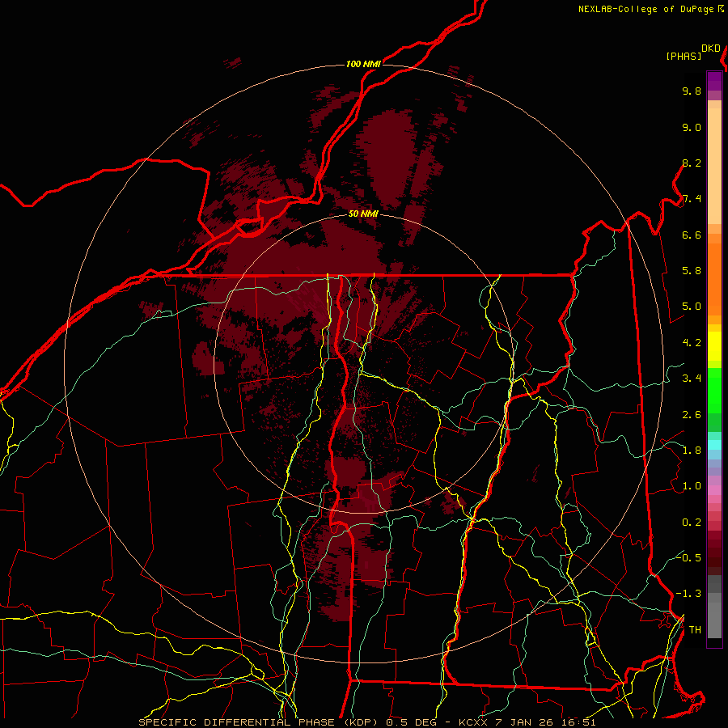This screenshot has width=728, height=728.
Task: Click the 3.4 value on the scale
Action: tap(692, 379)
